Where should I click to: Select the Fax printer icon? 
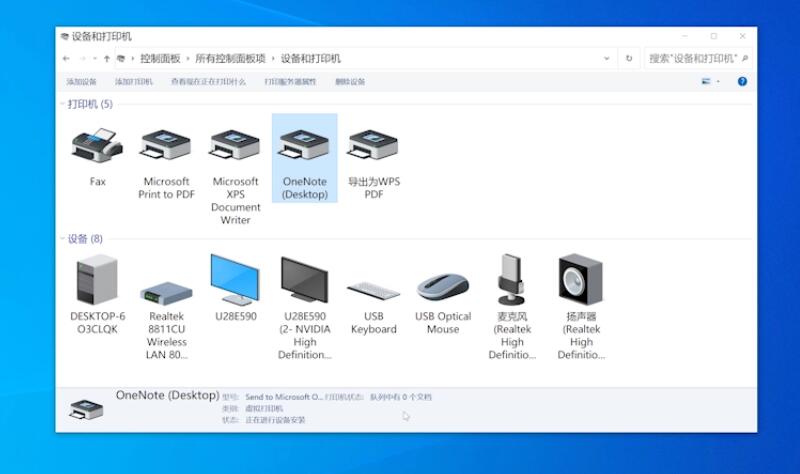(x=97, y=145)
